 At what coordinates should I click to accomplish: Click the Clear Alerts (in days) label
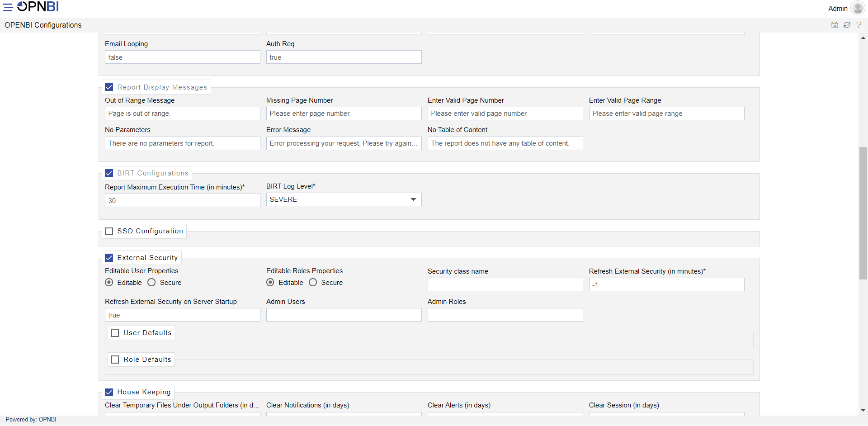pyautogui.click(x=459, y=405)
